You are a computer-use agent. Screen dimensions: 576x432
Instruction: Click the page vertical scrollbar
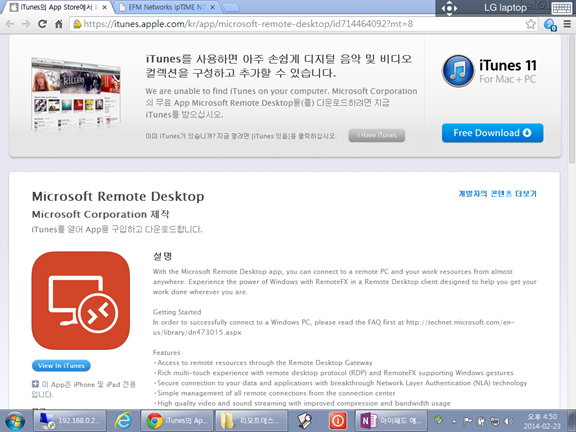click(572, 99)
